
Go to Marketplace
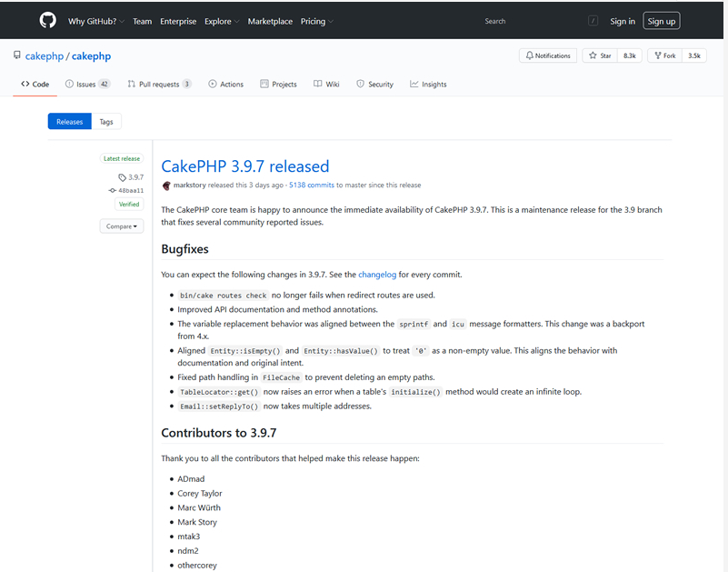(270, 22)
